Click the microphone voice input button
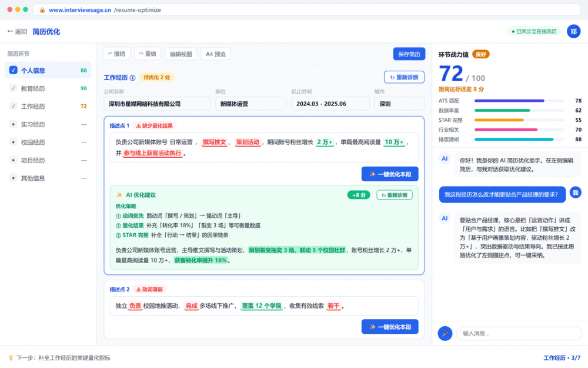Viewport: 588px width, 368px height. [445, 333]
